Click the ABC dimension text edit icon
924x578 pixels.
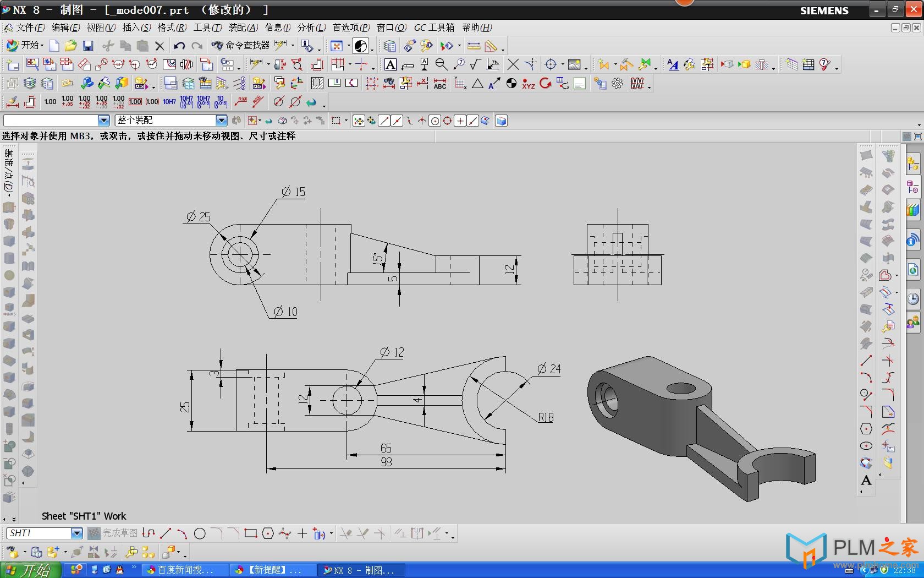[x=440, y=83]
